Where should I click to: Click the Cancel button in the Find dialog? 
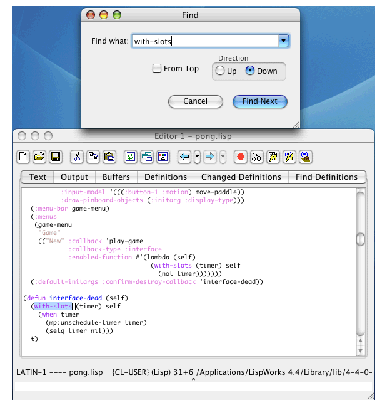tap(195, 101)
